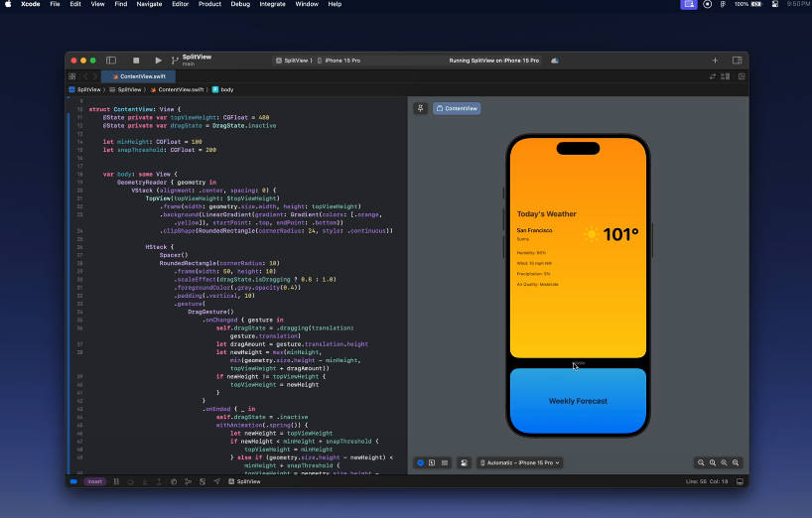This screenshot has width=812, height=518.
Task: Toggle the navigator sidebar button
Action: pos(111,61)
